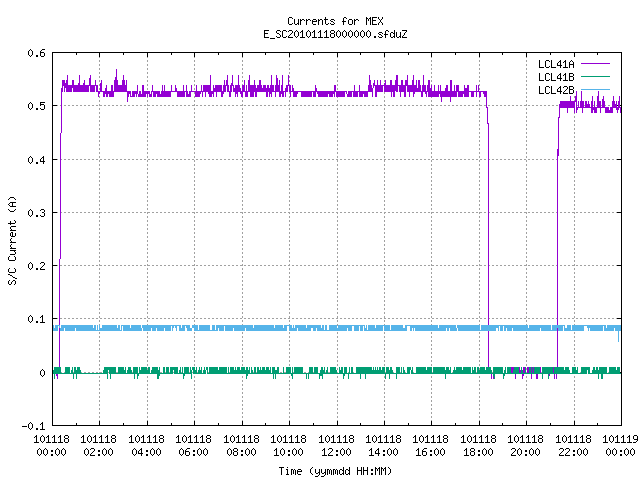This screenshot has width=640, height=480.
Task: Click the x-axis tick 101118 10:00
Action: (288, 445)
